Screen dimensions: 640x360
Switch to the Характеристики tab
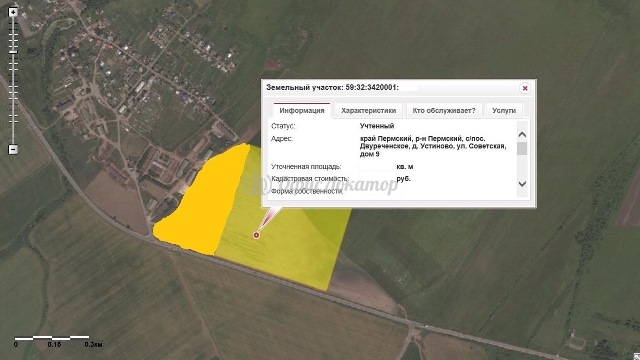(x=369, y=111)
